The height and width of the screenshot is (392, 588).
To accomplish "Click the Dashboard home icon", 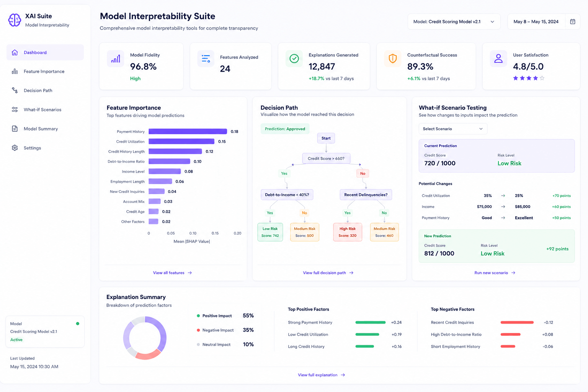I will [15, 52].
